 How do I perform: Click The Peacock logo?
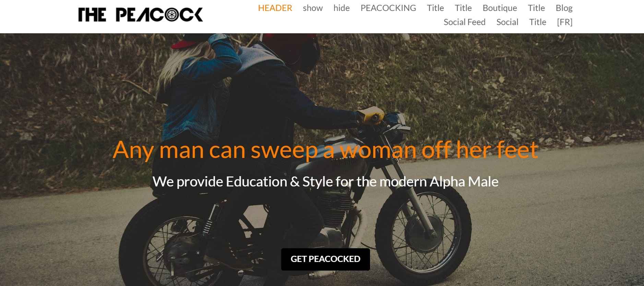141,15
